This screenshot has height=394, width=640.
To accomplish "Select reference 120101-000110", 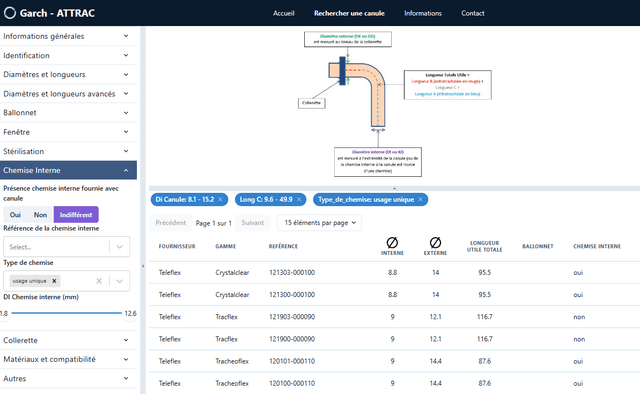I will pyautogui.click(x=292, y=361).
